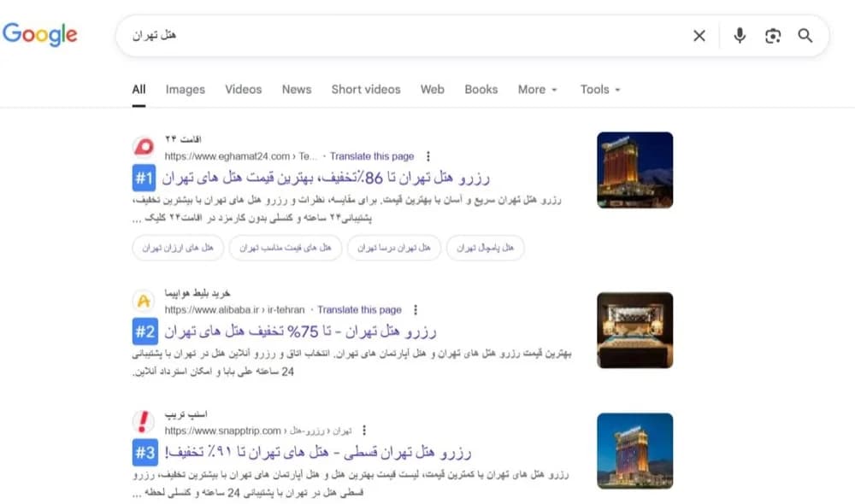
Task: Select chip 'هتل پامچال تهران'
Action: (x=485, y=248)
